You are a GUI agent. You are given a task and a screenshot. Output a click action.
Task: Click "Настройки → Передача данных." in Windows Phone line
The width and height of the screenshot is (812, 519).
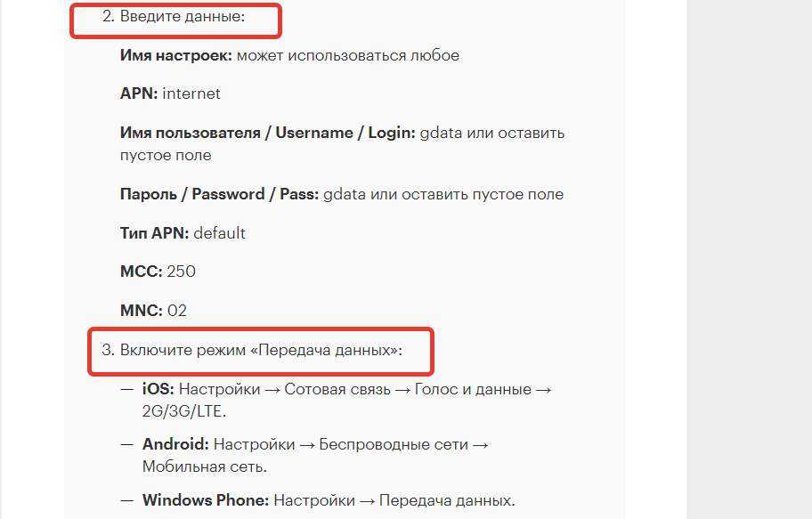click(x=394, y=499)
